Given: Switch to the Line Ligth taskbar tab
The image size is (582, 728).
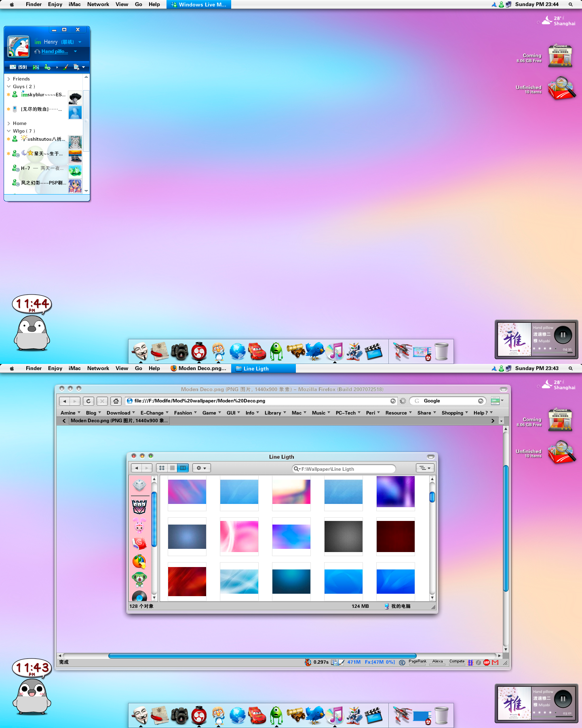Looking at the screenshot, I should tap(264, 368).
